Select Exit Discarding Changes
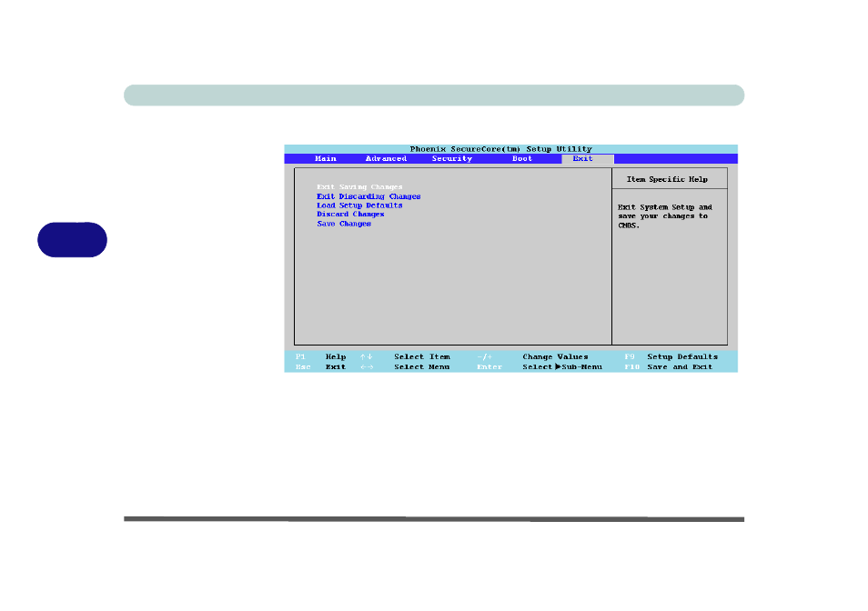The height and width of the screenshot is (611, 868). click(x=368, y=196)
